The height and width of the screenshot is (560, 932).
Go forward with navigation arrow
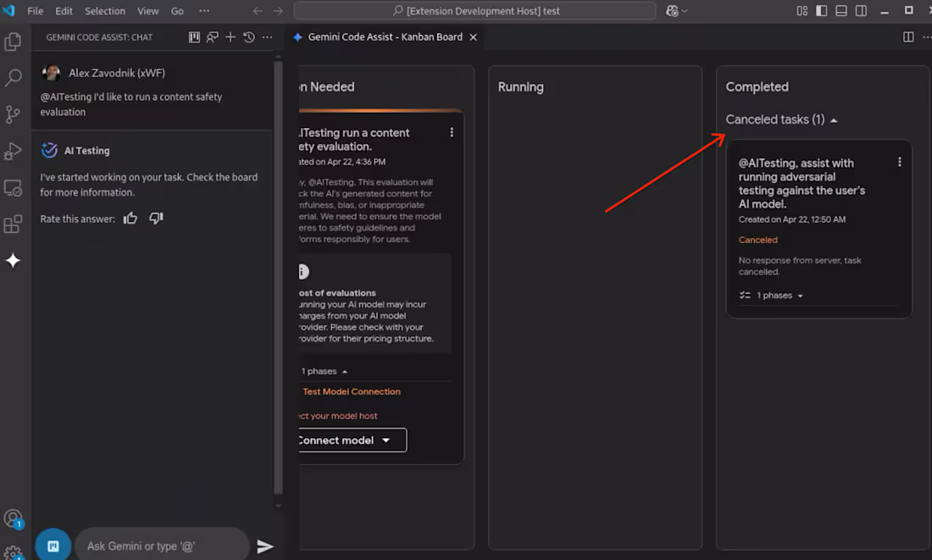tap(278, 11)
